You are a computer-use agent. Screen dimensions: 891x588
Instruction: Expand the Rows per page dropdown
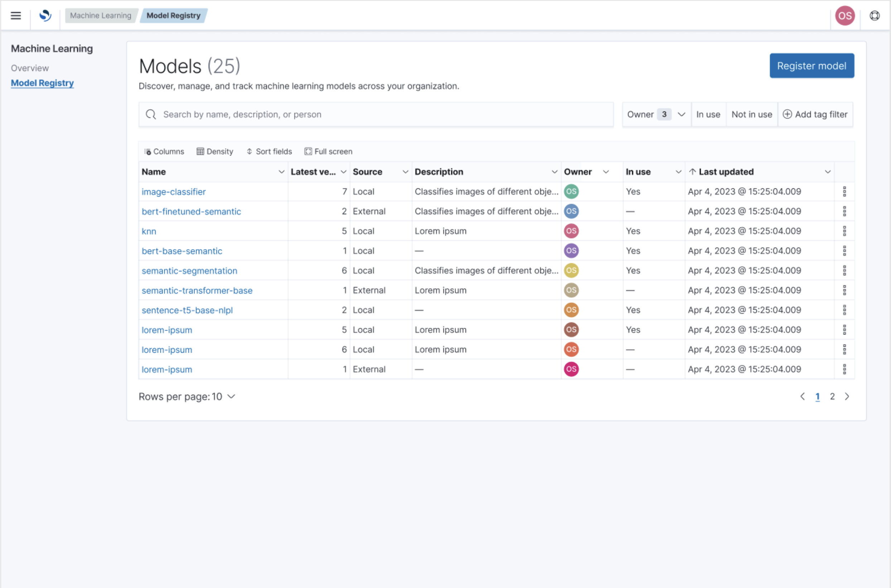187,396
